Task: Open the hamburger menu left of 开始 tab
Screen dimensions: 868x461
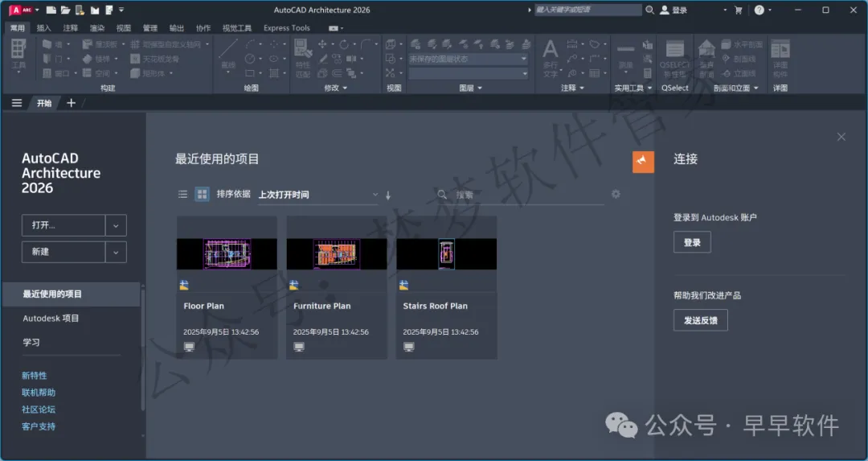Action: tap(17, 103)
